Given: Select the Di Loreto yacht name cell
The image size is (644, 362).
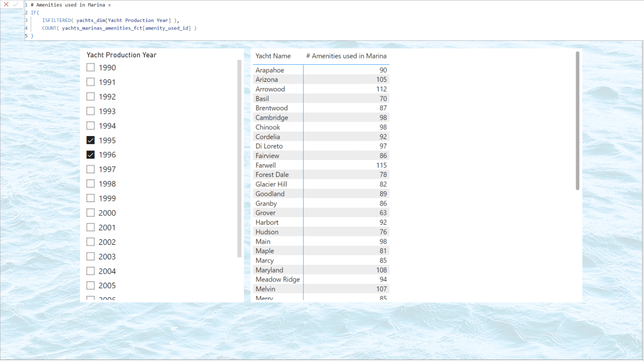Looking at the screenshot, I should (269, 146).
